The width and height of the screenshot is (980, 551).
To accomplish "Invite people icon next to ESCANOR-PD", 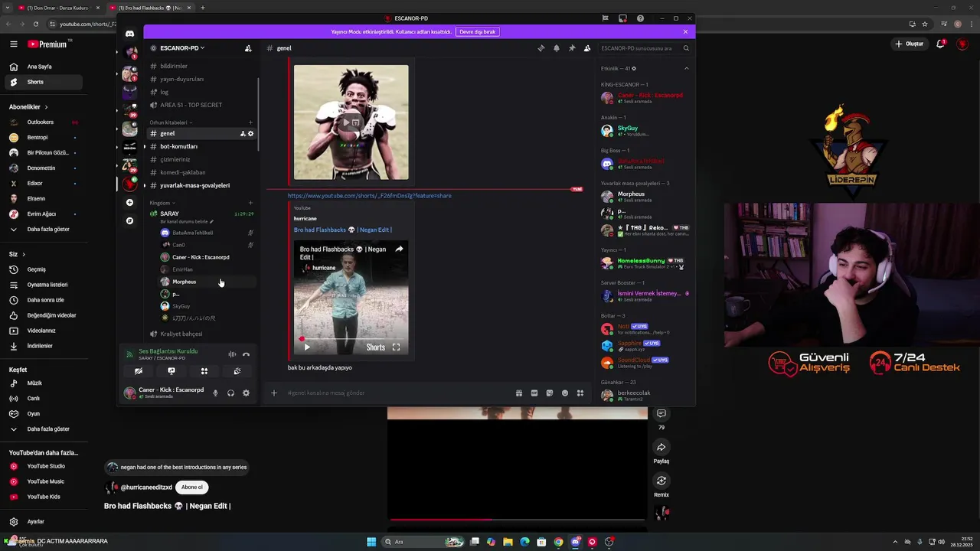I will [x=248, y=48].
